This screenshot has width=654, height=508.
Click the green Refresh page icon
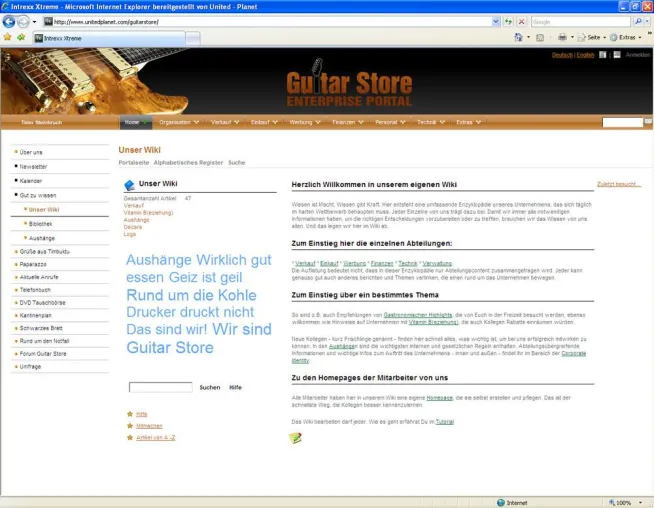tap(508, 22)
